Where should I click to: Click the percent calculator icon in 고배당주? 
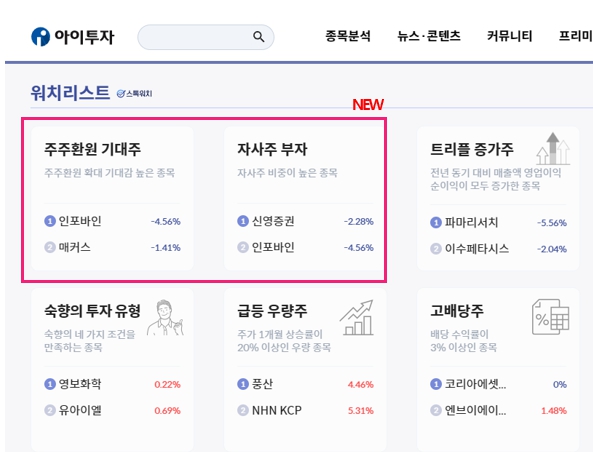click(x=551, y=317)
